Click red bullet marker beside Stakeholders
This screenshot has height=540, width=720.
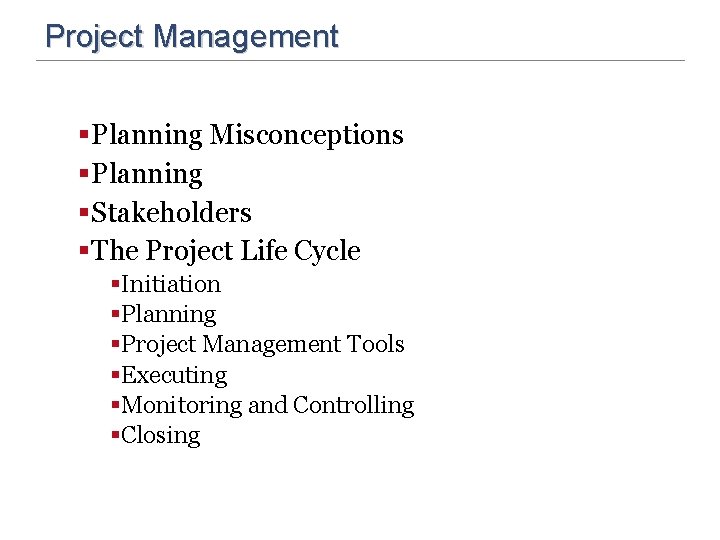[x=84, y=212]
